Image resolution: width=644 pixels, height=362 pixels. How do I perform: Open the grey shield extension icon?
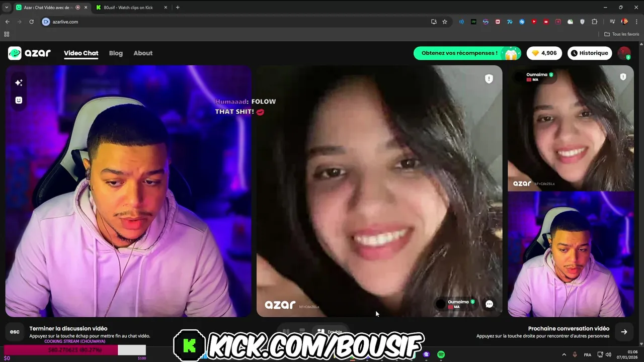(x=582, y=22)
